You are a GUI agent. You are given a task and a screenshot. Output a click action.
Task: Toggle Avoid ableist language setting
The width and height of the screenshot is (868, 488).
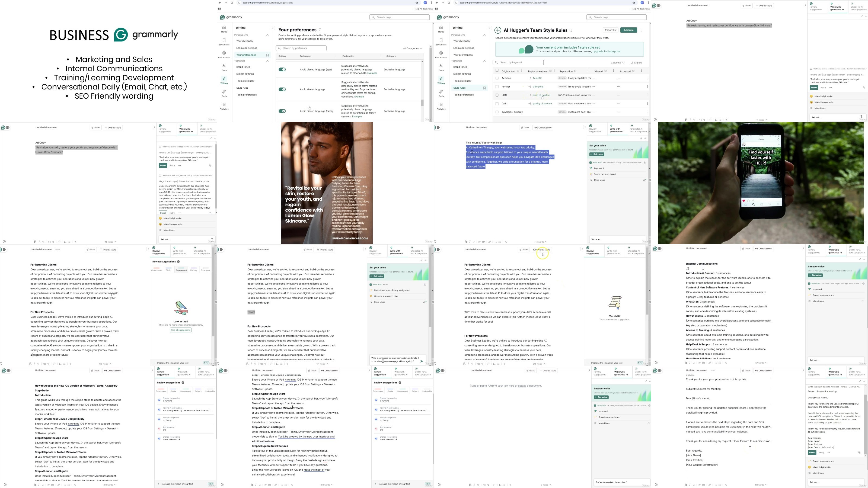tap(282, 89)
